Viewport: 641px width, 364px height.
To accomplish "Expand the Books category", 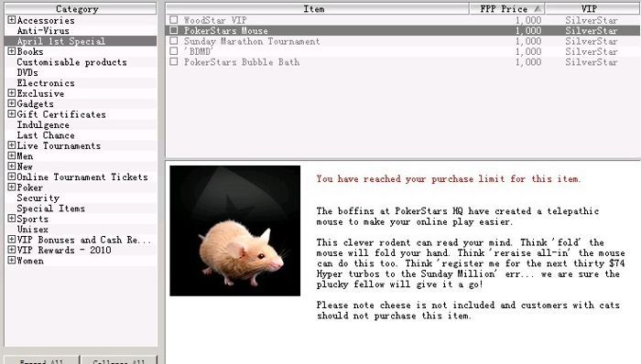I will click(11, 51).
